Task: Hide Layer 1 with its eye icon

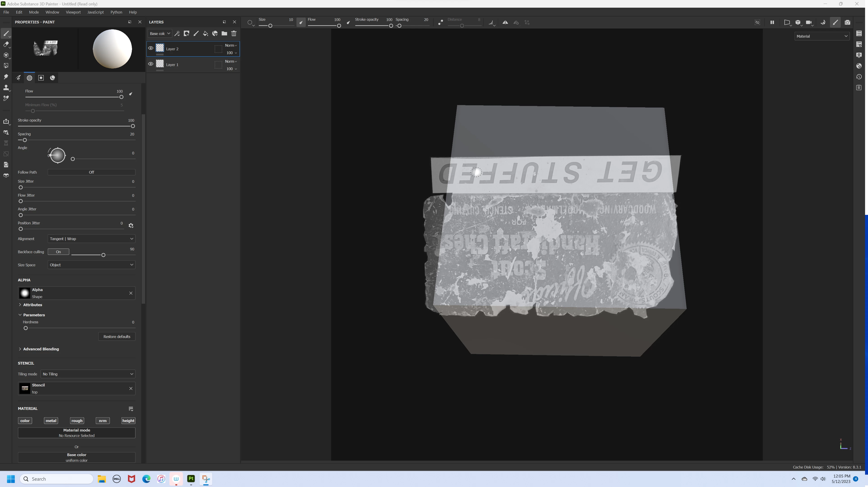Action: click(x=151, y=64)
